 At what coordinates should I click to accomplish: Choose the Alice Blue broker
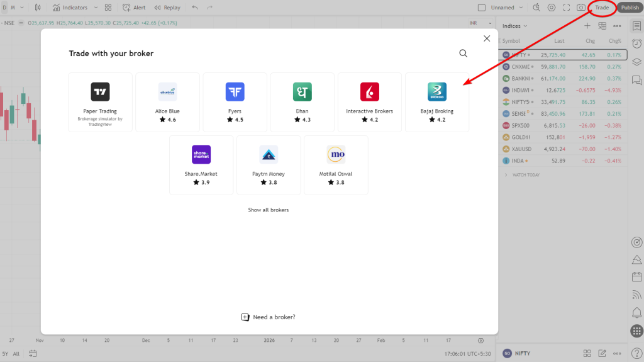click(x=167, y=102)
